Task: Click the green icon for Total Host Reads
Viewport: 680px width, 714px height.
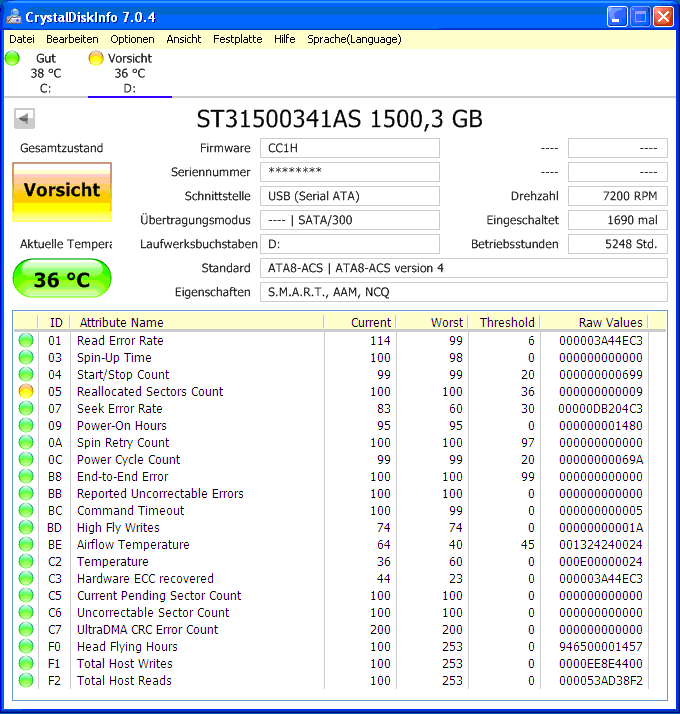Action: tap(26, 680)
